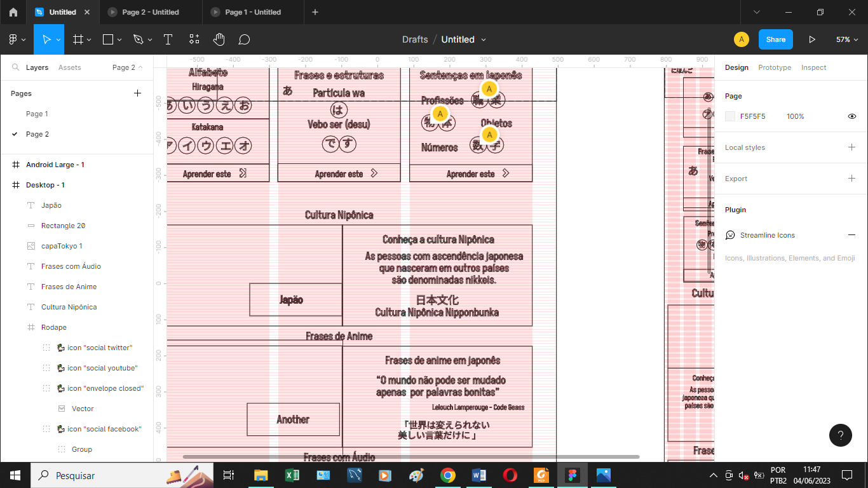Open Frame tools dropdown arrow
Viewport: 868px width, 488px height.
[89, 39]
